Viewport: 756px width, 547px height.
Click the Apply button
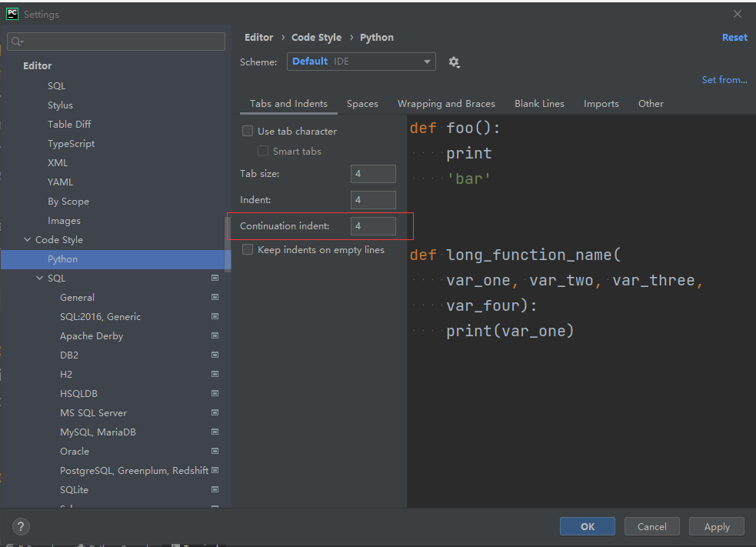717,526
